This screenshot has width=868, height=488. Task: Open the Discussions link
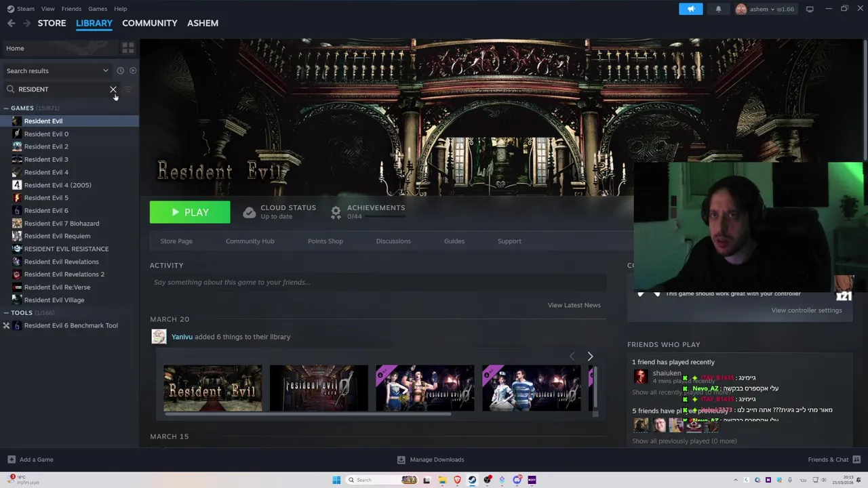tap(393, 241)
